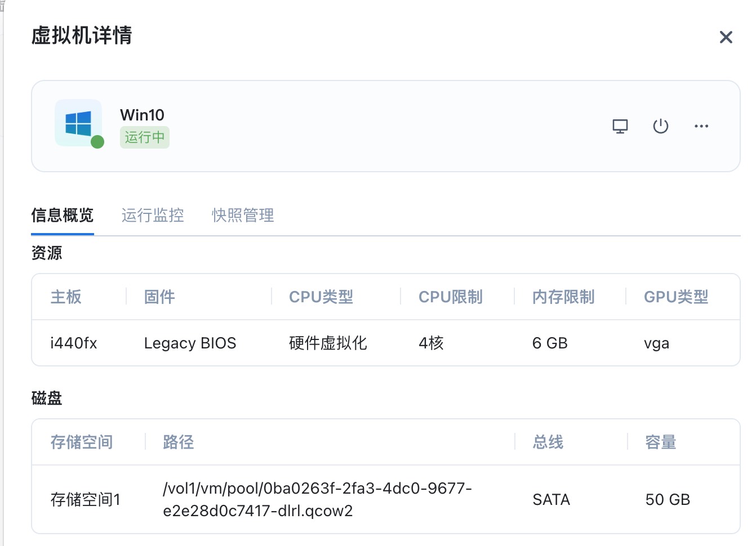Click the disk path ending in dlrl.qcow2
This screenshot has width=756, height=546.
click(317, 499)
